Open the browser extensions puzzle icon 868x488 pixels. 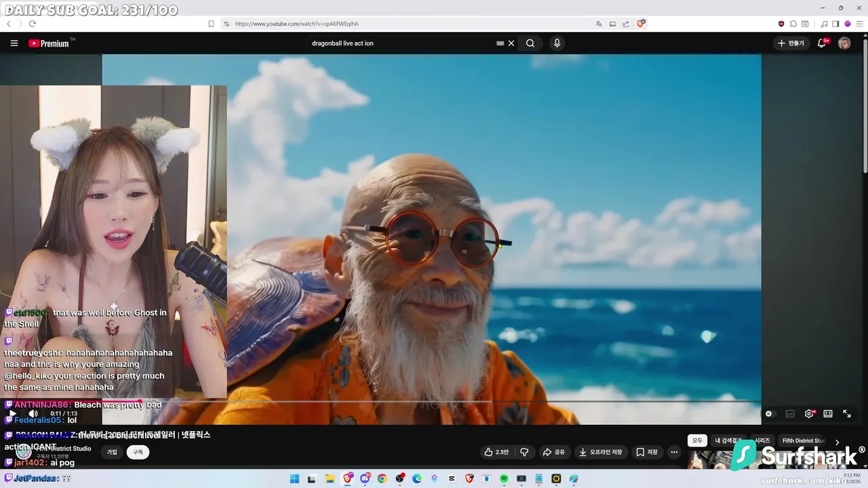pos(793,24)
